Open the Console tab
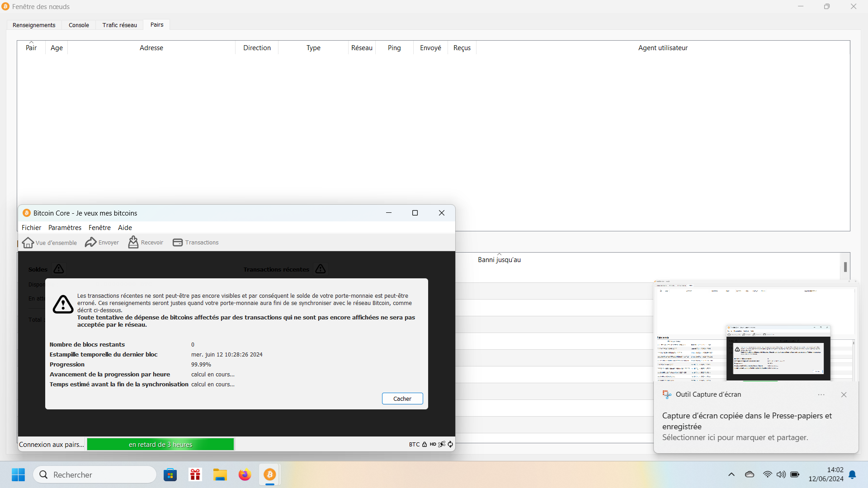Image resolution: width=868 pixels, height=488 pixels. tap(79, 25)
